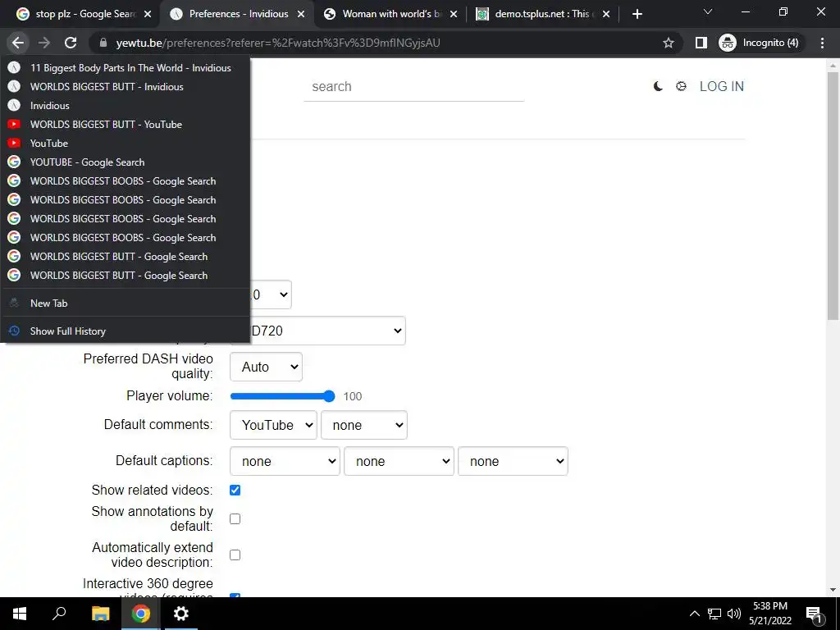Click the Invidious search field
This screenshot has width=840, height=630.
(x=413, y=87)
